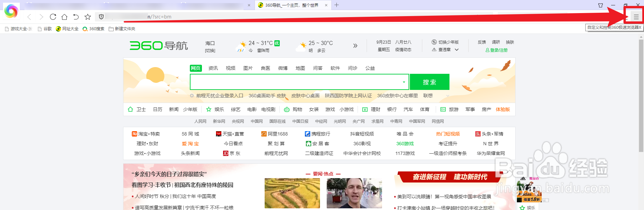Image resolution: width=644 pixels, height=210 pixels.
Task: Open 360搜索 bookmark
Action: point(94,29)
